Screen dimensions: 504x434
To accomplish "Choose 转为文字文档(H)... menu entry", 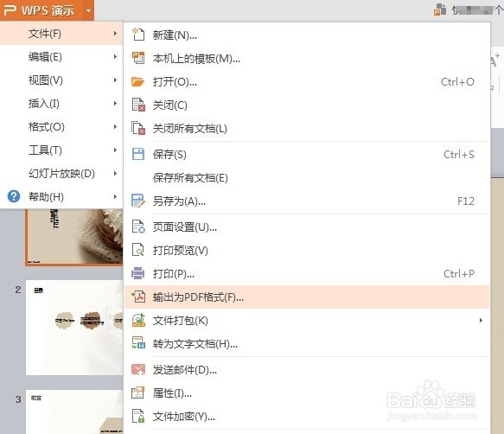I will [x=307, y=344].
